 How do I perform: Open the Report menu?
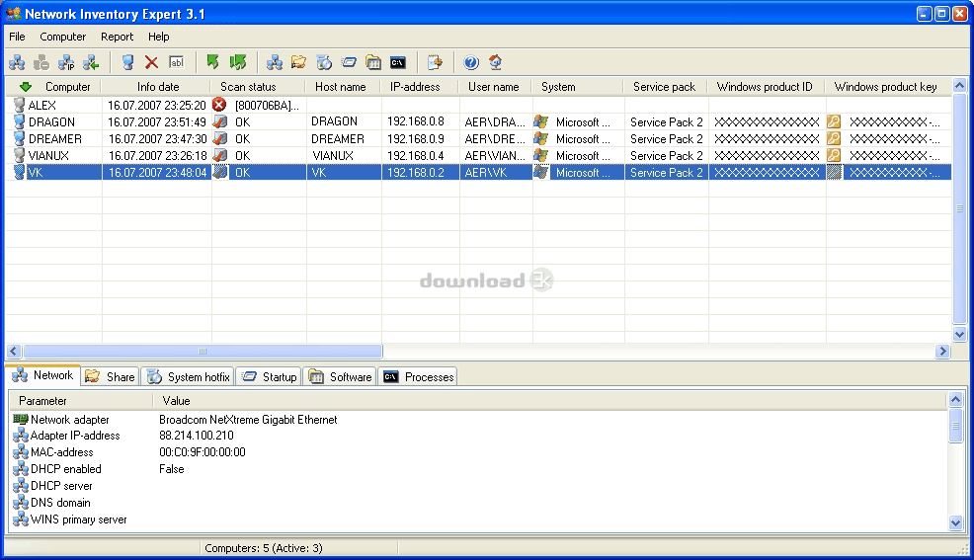(x=117, y=37)
